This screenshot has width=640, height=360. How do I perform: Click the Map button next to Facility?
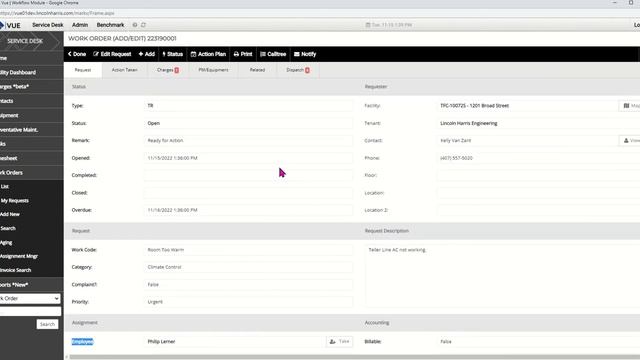point(630,106)
